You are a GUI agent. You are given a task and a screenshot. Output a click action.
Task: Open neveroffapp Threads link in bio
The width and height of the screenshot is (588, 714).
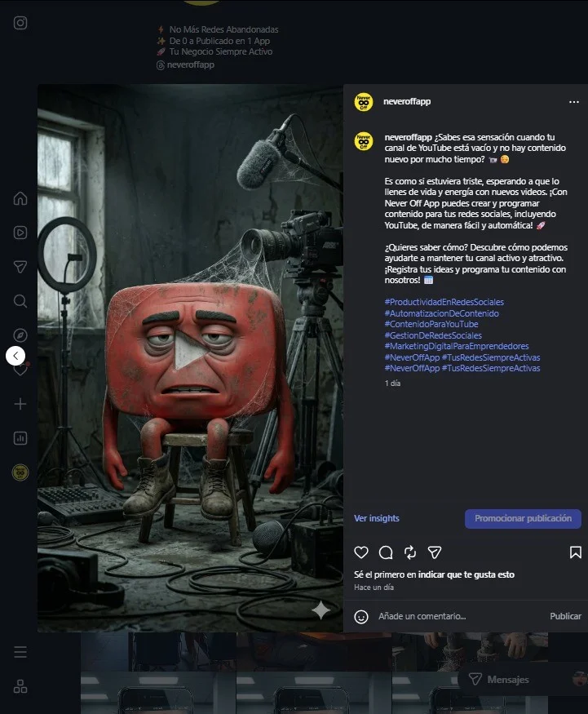185,64
